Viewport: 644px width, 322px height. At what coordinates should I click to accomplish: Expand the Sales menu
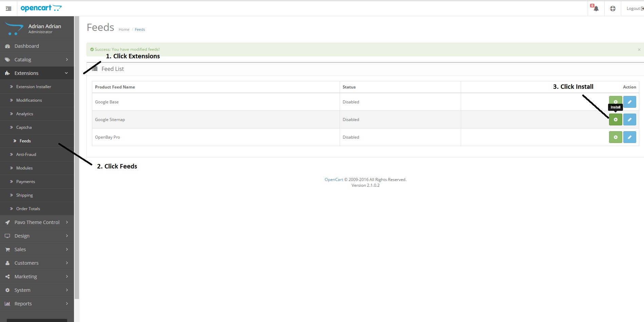(x=20, y=249)
